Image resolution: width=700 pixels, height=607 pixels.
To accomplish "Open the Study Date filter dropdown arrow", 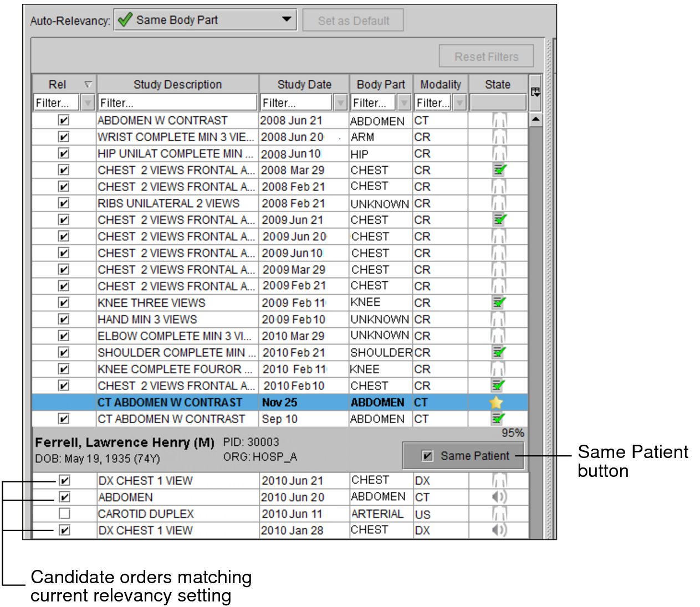I will (340, 102).
